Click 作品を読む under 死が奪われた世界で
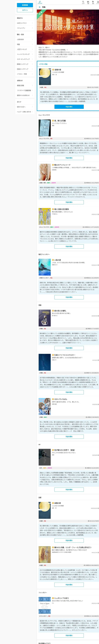The height and width of the screenshot is (644, 99). [x=69, y=490]
